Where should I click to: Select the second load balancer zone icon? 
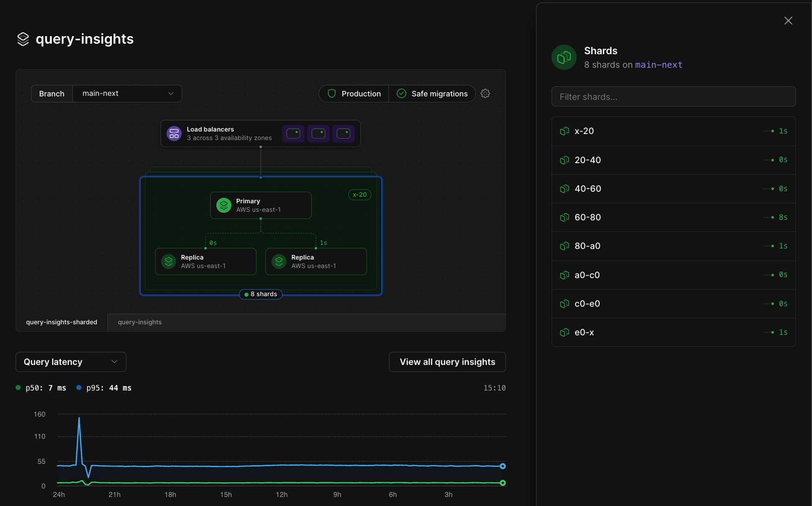[x=318, y=134]
